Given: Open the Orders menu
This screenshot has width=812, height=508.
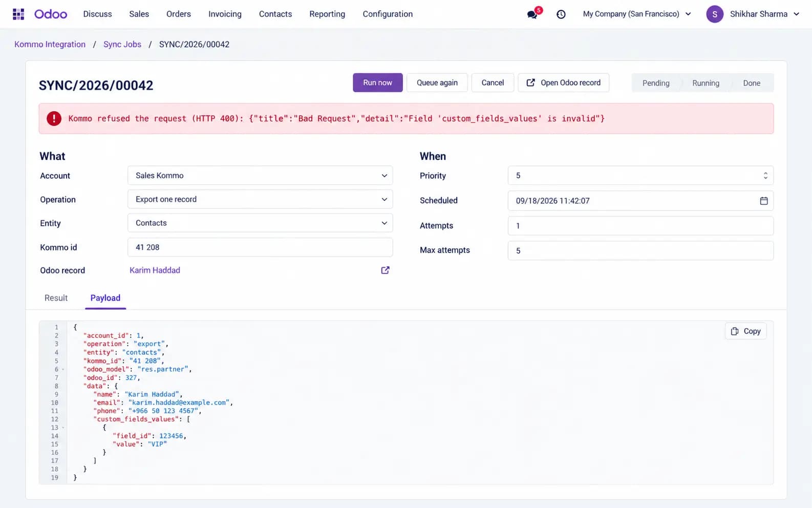Looking at the screenshot, I should (179, 14).
